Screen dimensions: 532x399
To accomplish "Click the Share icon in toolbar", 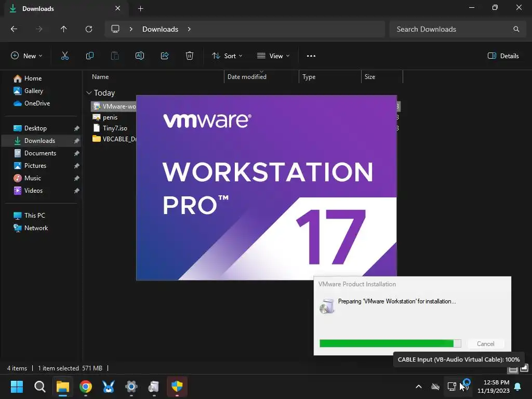I will click(165, 56).
